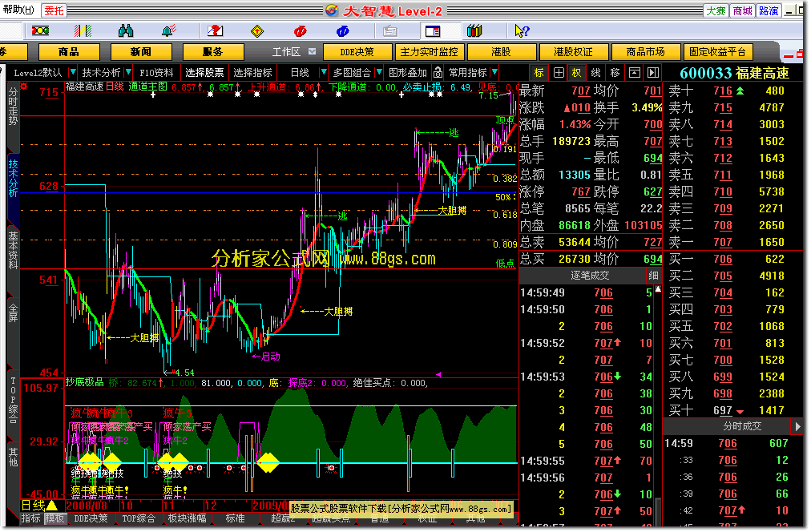Click the greyed-out camera icon

click(x=390, y=31)
